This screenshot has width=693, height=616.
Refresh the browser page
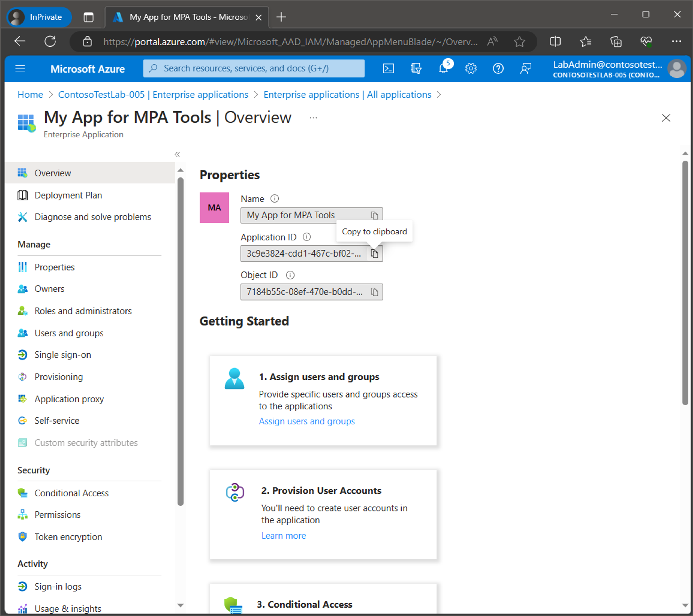(50, 41)
